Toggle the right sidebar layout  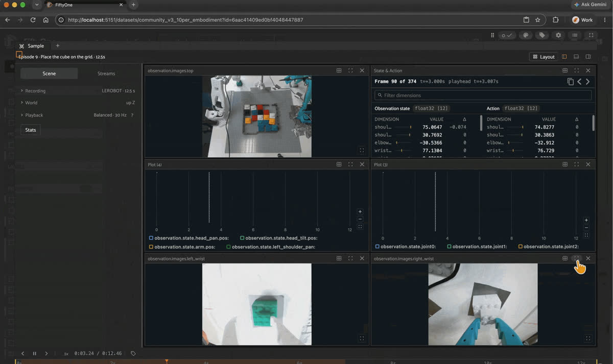(588, 57)
